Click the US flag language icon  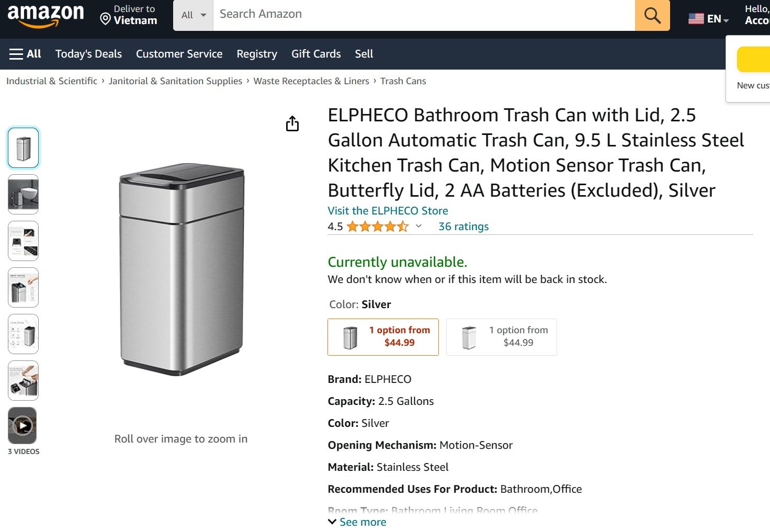pyautogui.click(x=696, y=18)
